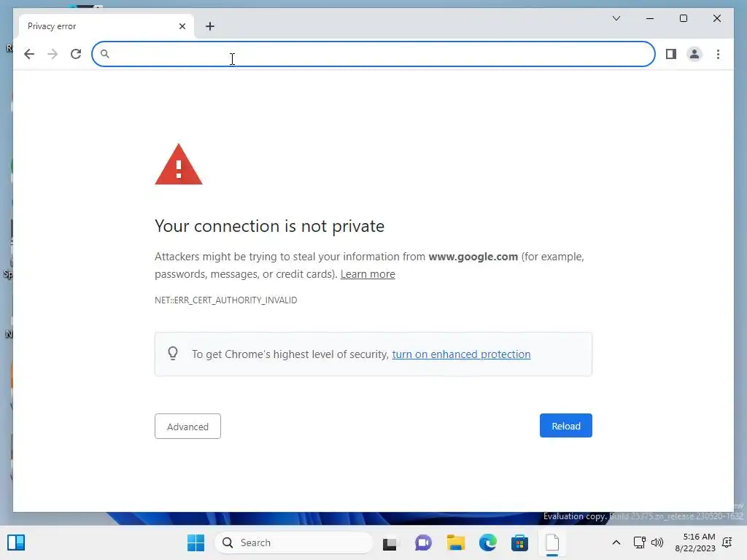
Task: Click the active browser icon on taskbar
Action: (552, 542)
